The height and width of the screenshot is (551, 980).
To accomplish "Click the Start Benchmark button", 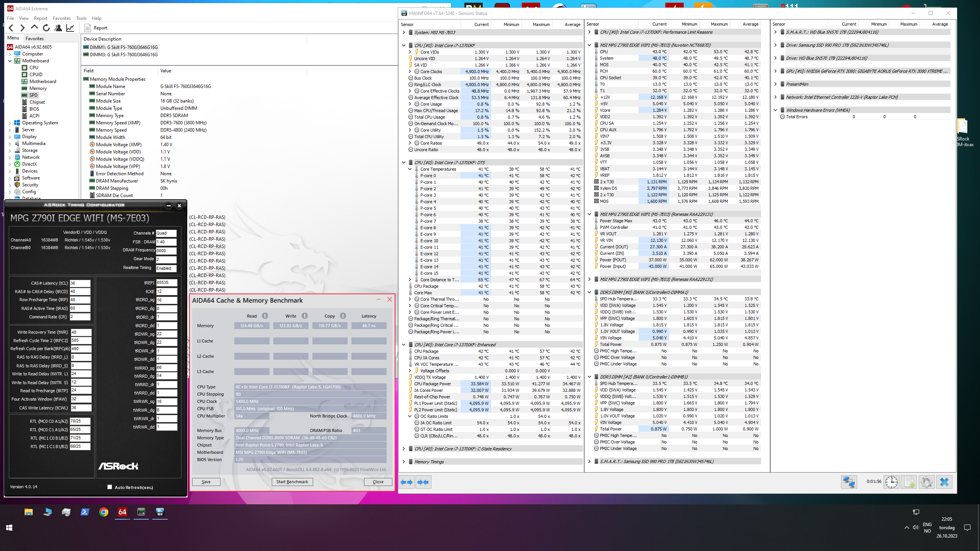I will point(292,482).
